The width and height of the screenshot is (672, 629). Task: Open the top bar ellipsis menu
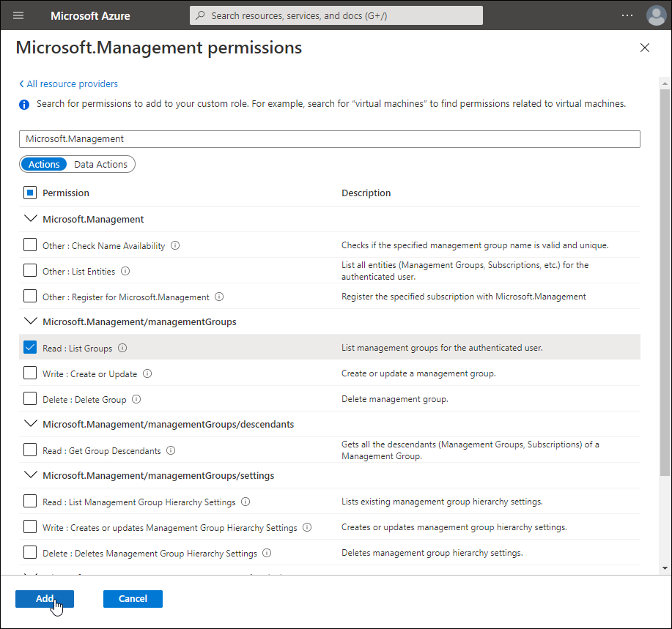click(x=627, y=15)
